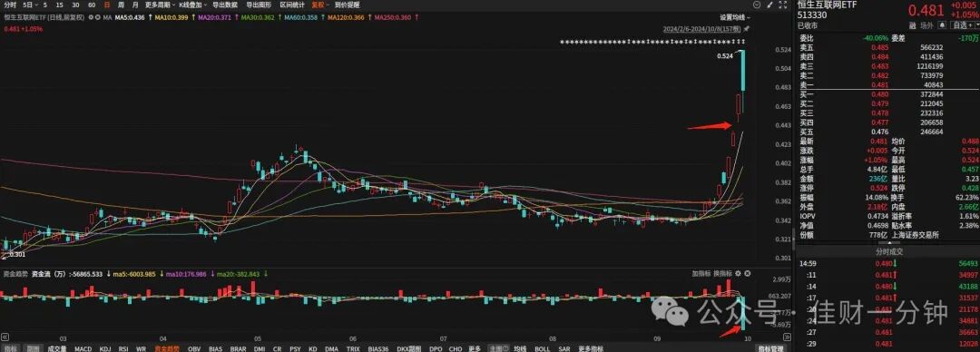Open the circular options icon beside the brush
This screenshot has width=980, height=352.
pyautogui.click(x=757, y=5)
